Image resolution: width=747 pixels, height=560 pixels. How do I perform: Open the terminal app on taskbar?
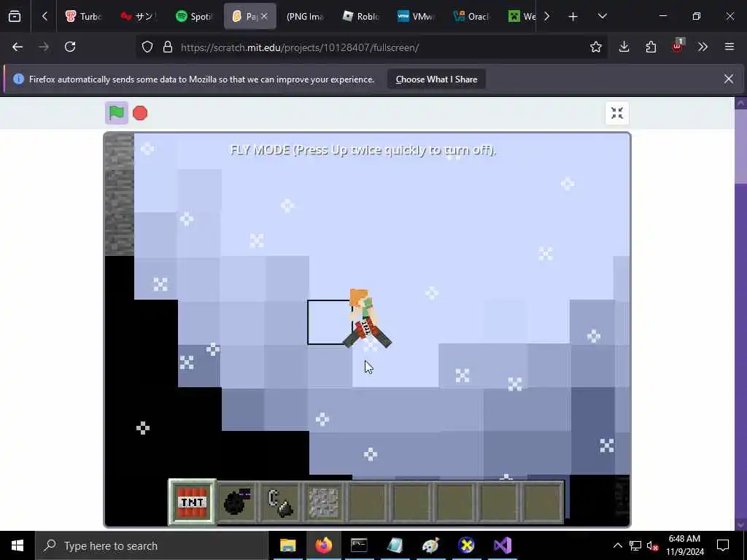[x=359, y=545]
